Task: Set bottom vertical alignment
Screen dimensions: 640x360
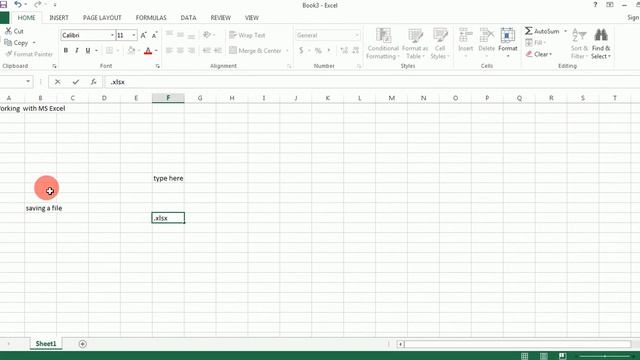Action: point(191,35)
